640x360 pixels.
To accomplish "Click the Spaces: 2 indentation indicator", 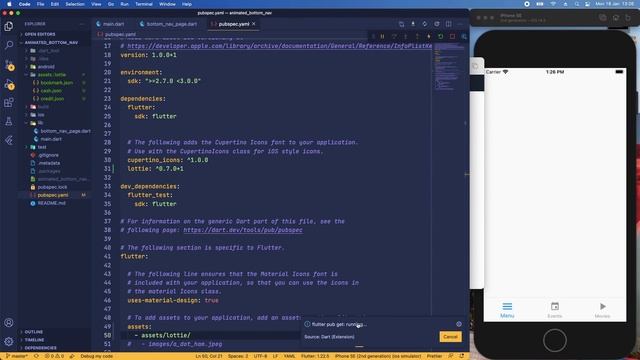I will (238, 356).
